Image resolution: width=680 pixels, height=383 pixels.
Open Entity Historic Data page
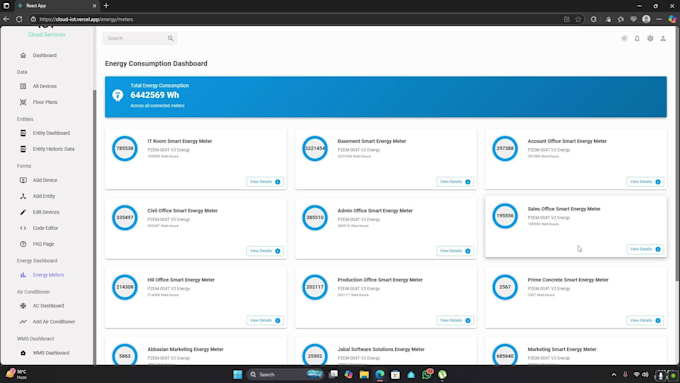point(53,149)
